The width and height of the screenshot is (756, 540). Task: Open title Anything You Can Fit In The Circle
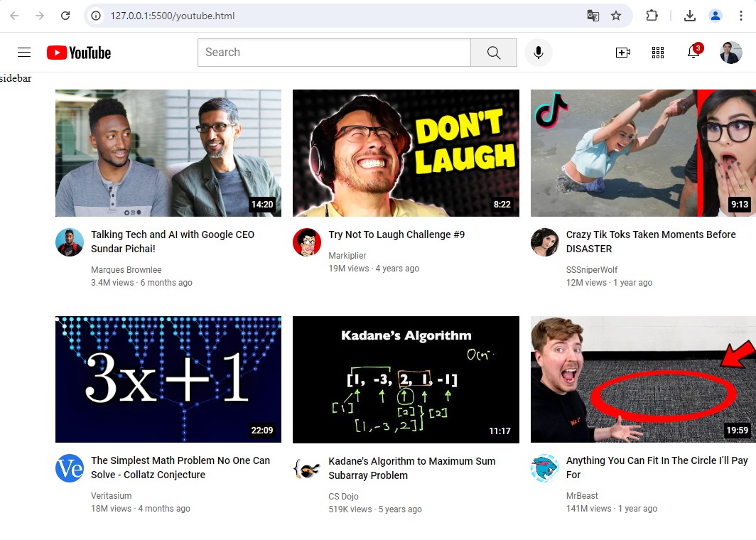coord(657,468)
